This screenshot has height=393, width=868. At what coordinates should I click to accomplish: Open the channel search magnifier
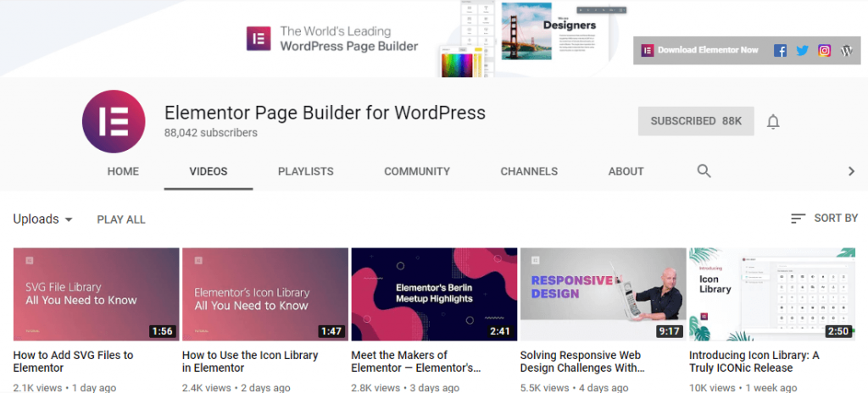point(704,171)
